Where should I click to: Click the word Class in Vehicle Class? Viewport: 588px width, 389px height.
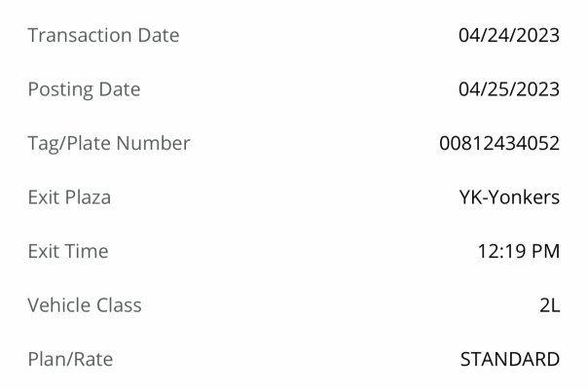click(x=119, y=305)
